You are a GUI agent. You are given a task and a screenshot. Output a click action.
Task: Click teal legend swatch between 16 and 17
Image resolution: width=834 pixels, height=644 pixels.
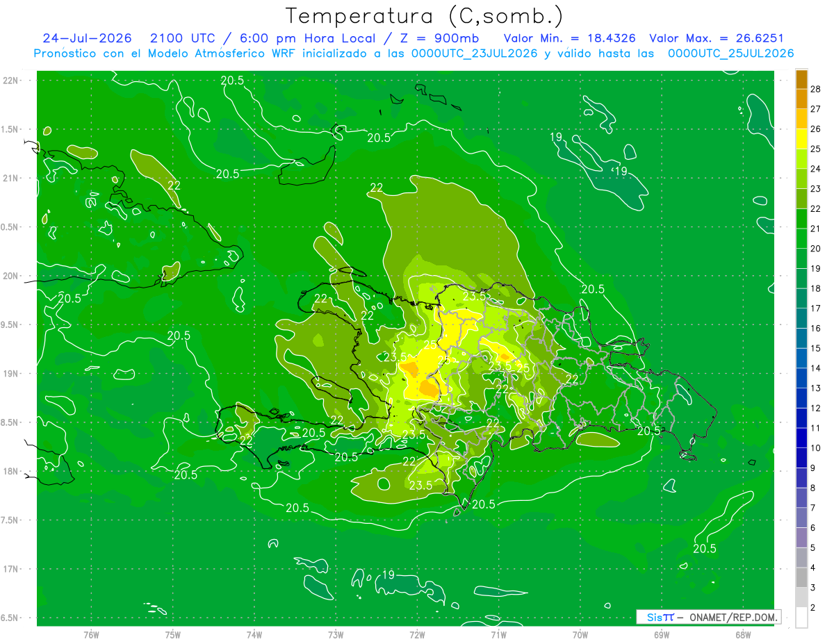(801, 318)
